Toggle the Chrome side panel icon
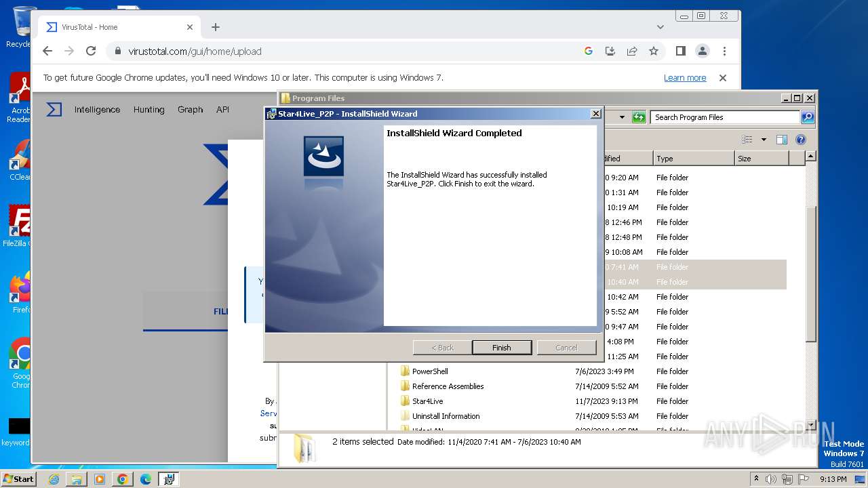The height and width of the screenshot is (488, 868). coord(681,51)
